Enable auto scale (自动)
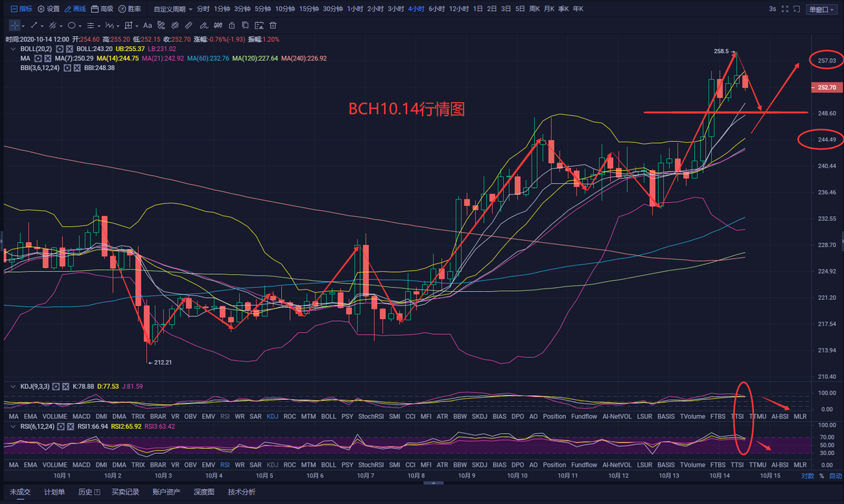This screenshot has width=844, height=504. [835, 476]
